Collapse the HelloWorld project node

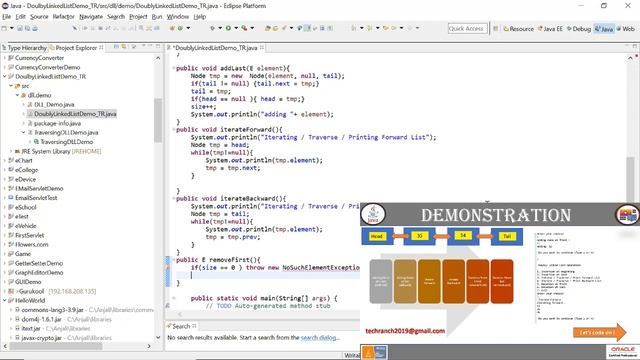(4, 300)
